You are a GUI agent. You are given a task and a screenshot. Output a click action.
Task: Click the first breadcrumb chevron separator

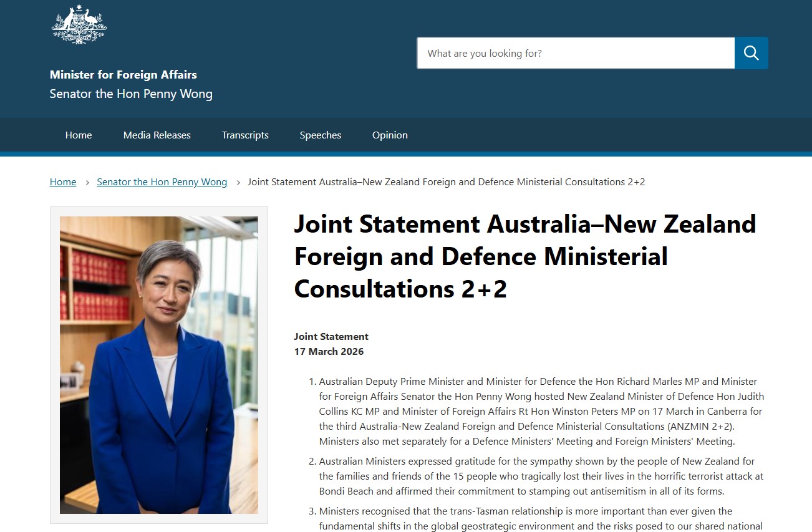(x=87, y=182)
